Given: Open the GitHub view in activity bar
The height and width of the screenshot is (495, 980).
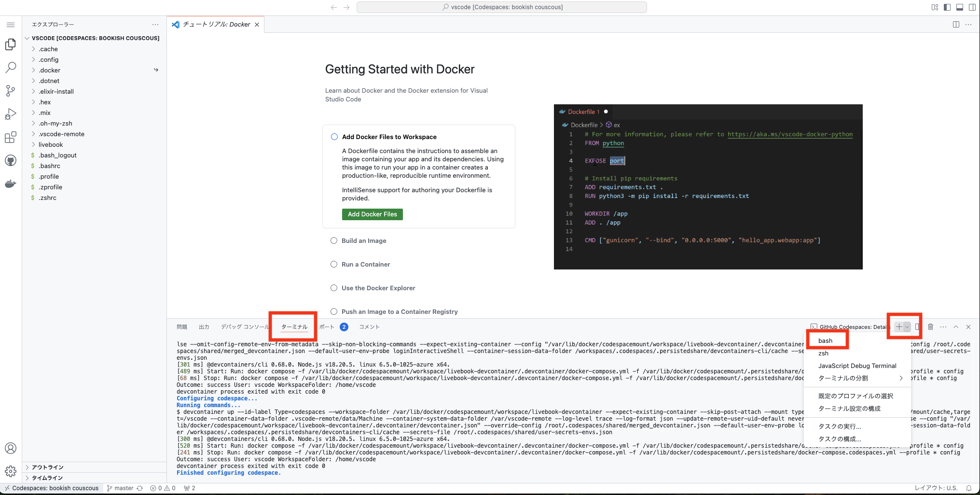Looking at the screenshot, I should click(11, 160).
